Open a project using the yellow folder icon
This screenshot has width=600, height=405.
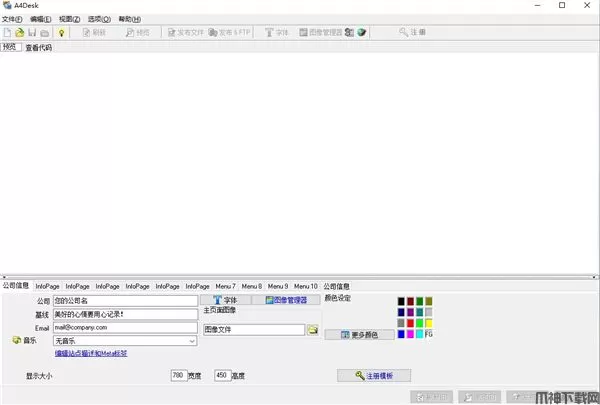pyautogui.click(x=20, y=33)
